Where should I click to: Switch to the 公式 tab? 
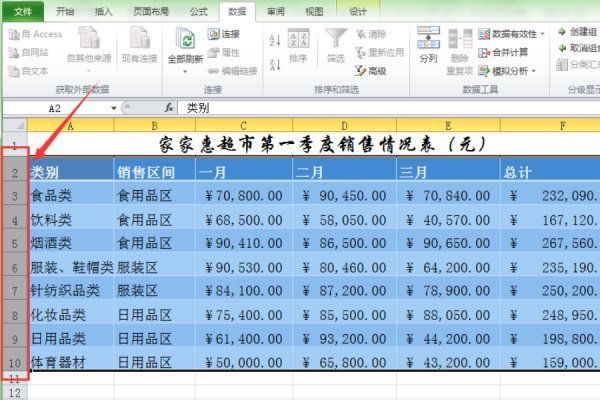[x=199, y=11]
